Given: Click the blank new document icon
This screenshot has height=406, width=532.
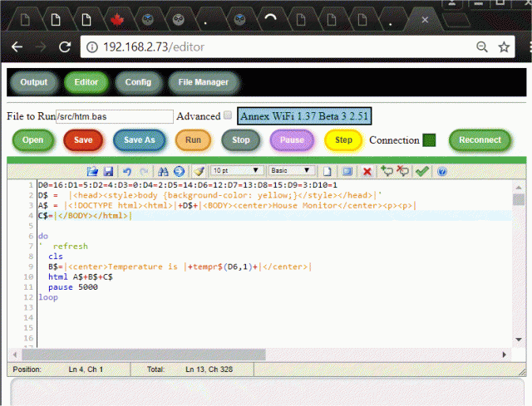Looking at the screenshot, I should 328,171.
